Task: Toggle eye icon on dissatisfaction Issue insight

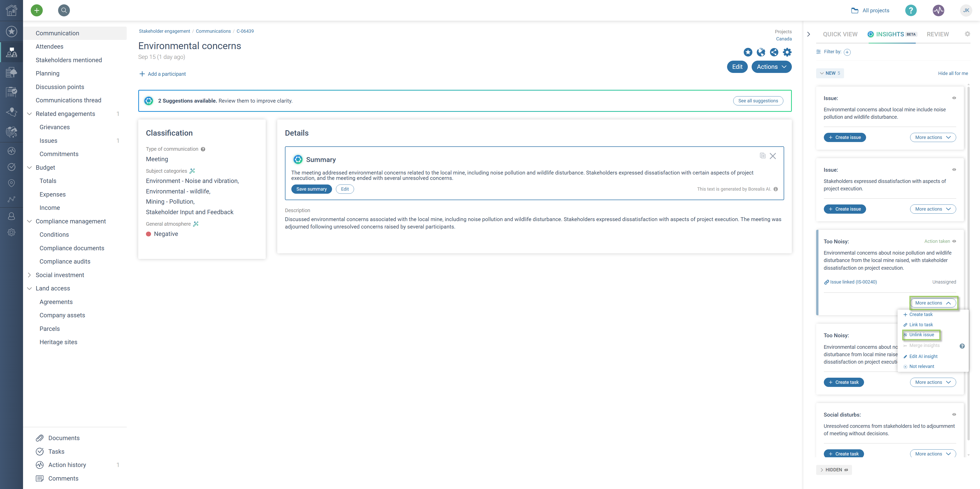Action: click(954, 170)
